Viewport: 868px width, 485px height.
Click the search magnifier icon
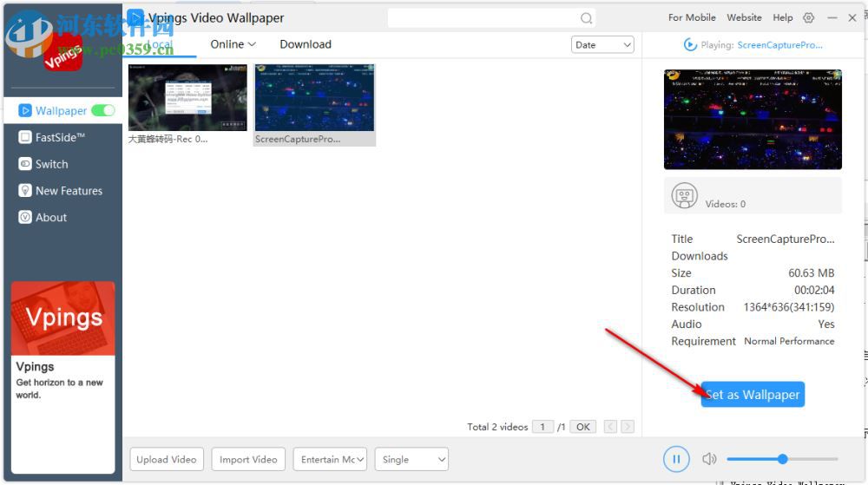(586, 18)
